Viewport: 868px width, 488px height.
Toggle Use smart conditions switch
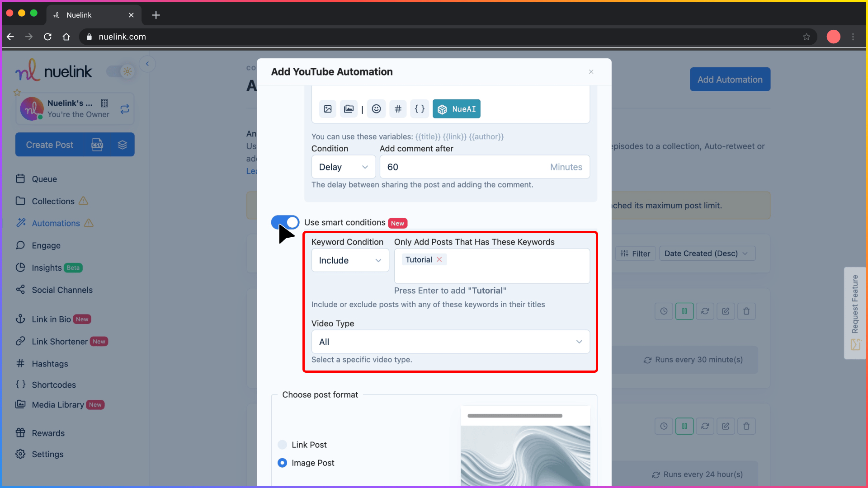(285, 222)
